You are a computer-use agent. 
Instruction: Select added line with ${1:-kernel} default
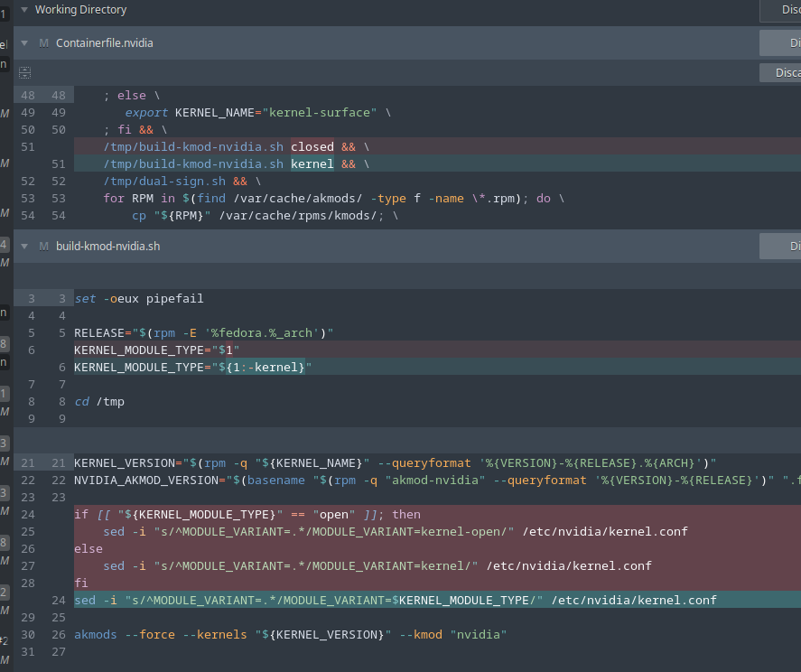[191, 367]
